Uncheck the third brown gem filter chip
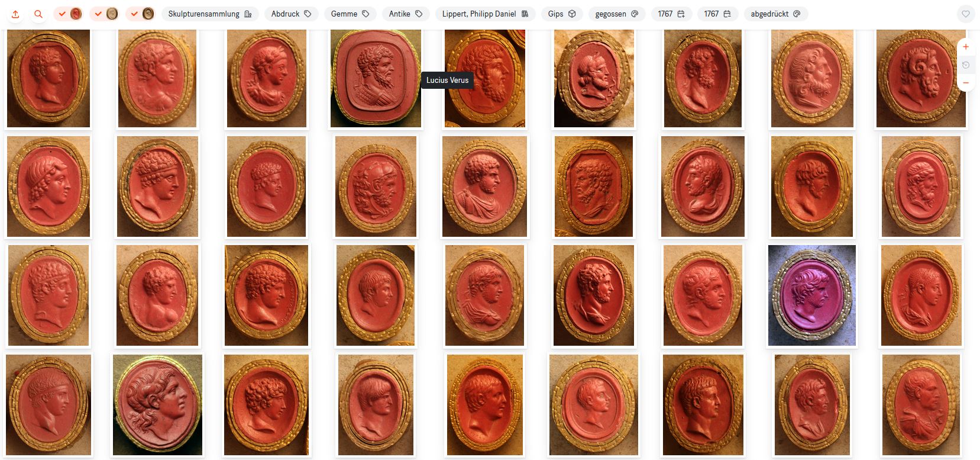 click(141, 14)
